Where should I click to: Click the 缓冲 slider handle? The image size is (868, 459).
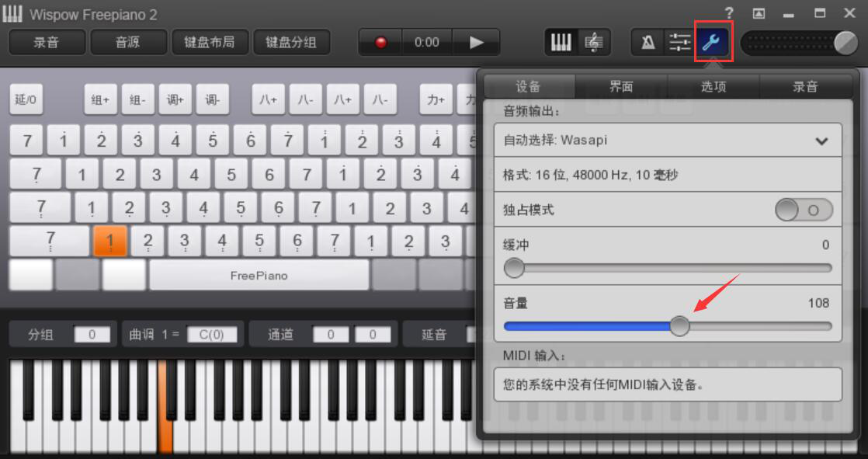pos(514,268)
